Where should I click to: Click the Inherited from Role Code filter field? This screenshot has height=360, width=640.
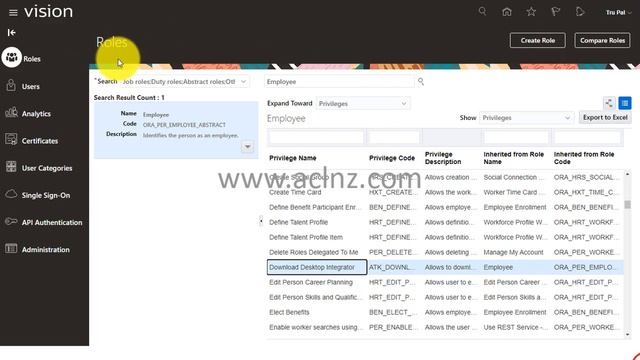587,137
